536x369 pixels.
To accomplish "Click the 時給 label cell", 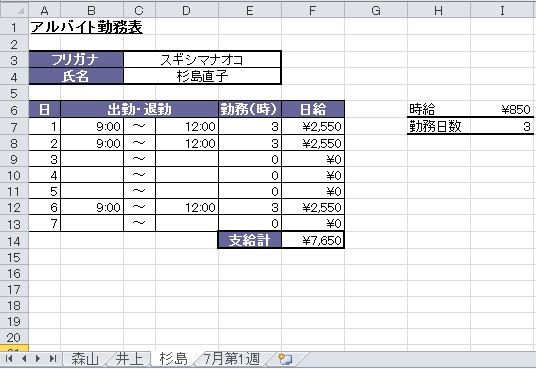I will pyautogui.click(x=439, y=109).
